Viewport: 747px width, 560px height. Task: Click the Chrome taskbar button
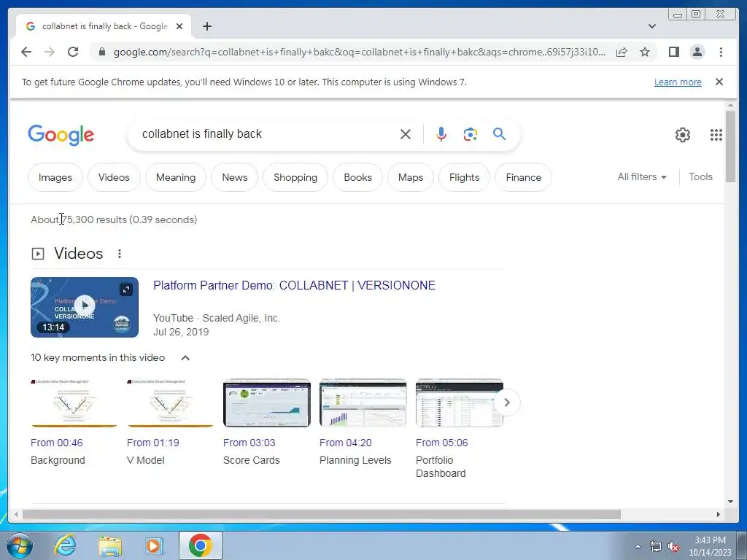(x=200, y=545)
